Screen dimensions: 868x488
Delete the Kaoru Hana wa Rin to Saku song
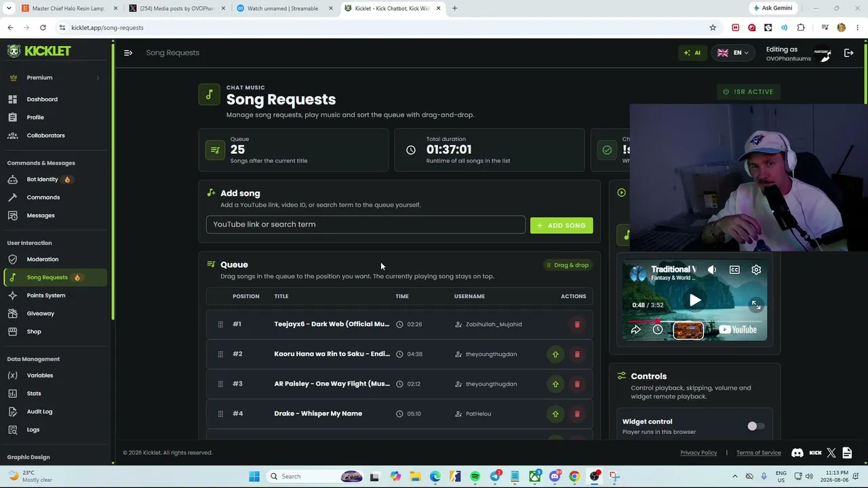577,354
